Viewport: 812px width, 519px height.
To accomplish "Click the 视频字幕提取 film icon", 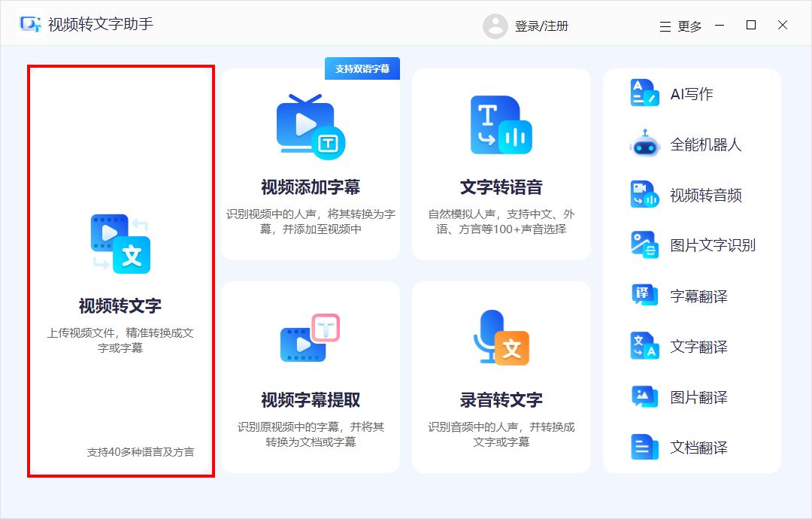I will tap(311, 338).
